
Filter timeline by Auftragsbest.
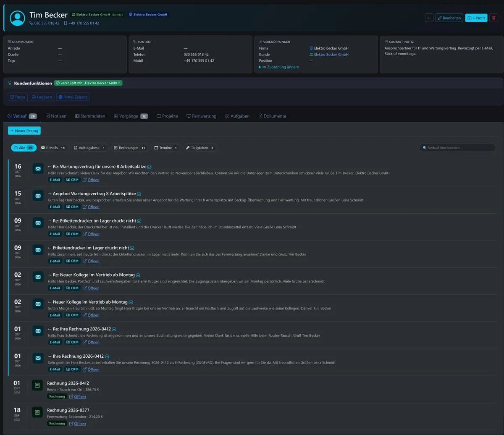coord(89,148)
